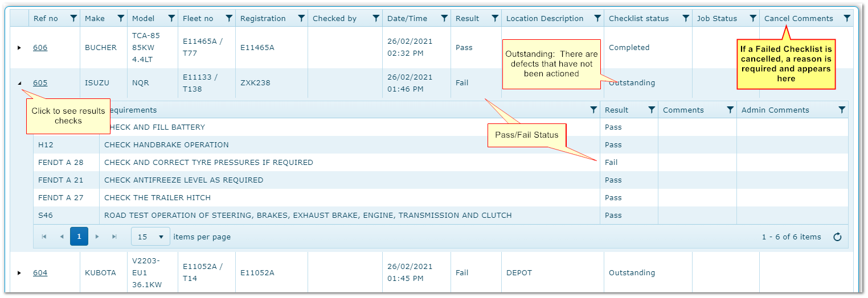Collapse the expanded row 605

(x=19, y=83)
